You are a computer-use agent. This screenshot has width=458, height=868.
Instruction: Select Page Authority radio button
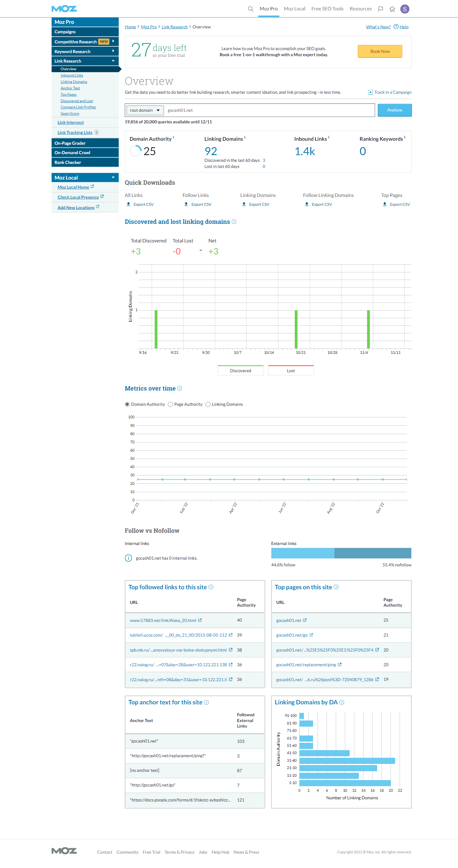[170, 404]
